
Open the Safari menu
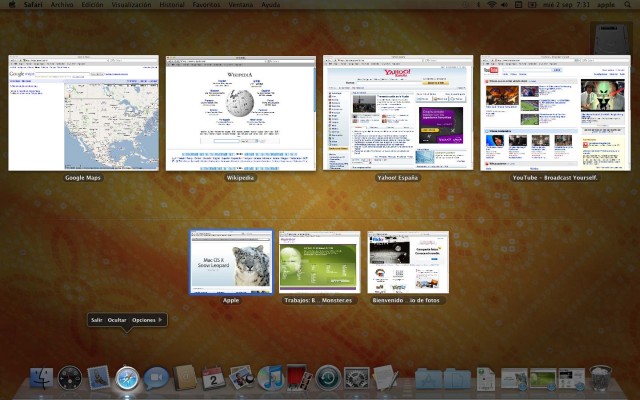click(x=33, y=4)
